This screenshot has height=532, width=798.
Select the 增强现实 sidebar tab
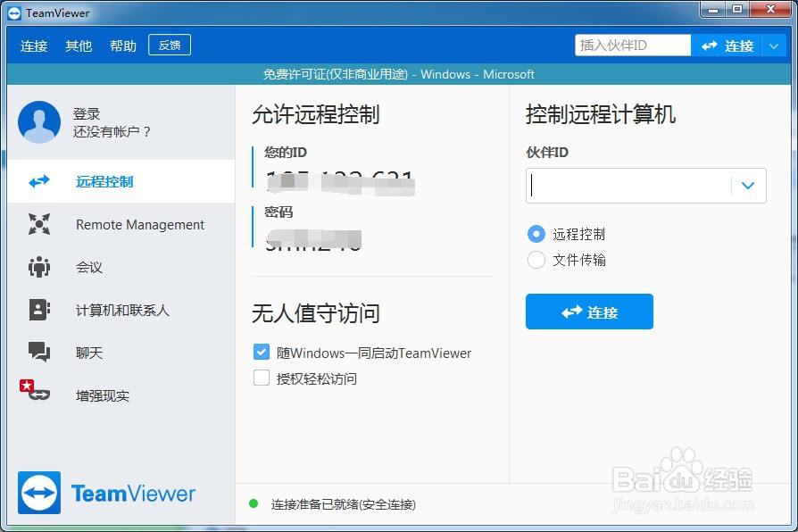tap(121, 395)
